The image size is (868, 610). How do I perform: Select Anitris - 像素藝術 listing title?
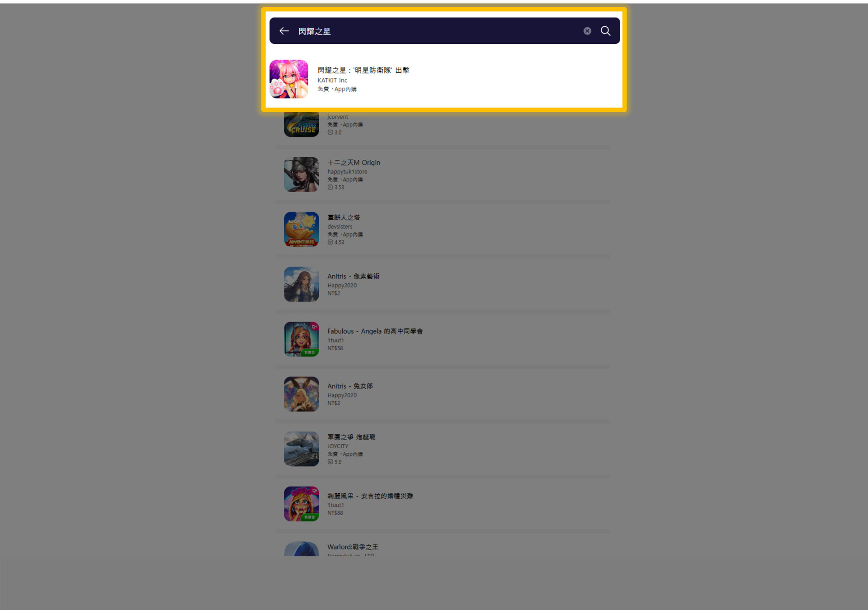click(x=353, y=276)
